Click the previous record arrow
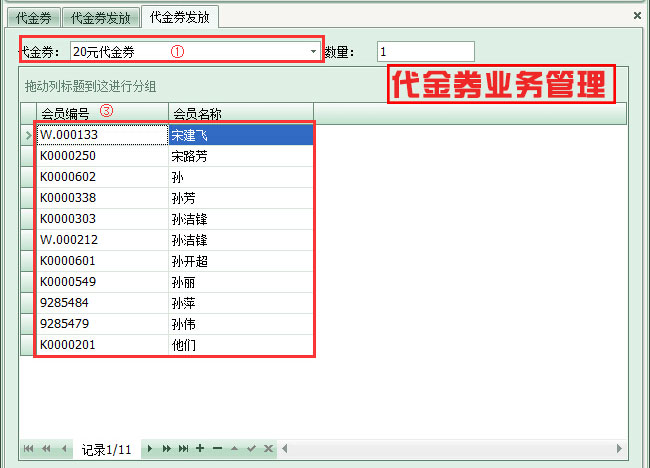 pyautogui.click(x=64, y=449)
